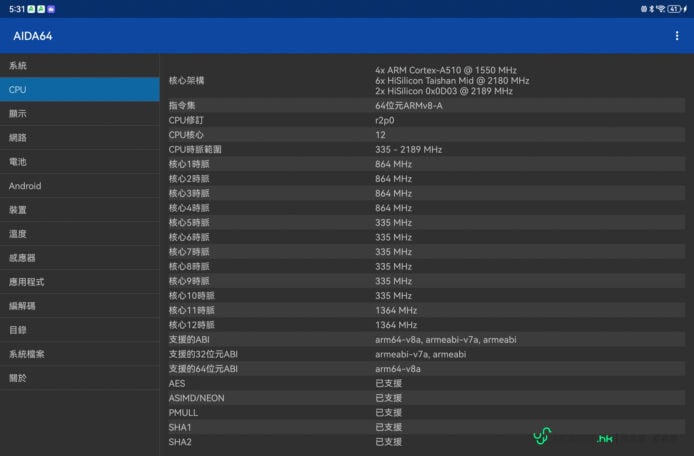Open the 編解碼 section
This screenshot has height=456, width=694.
coord(79,305)
